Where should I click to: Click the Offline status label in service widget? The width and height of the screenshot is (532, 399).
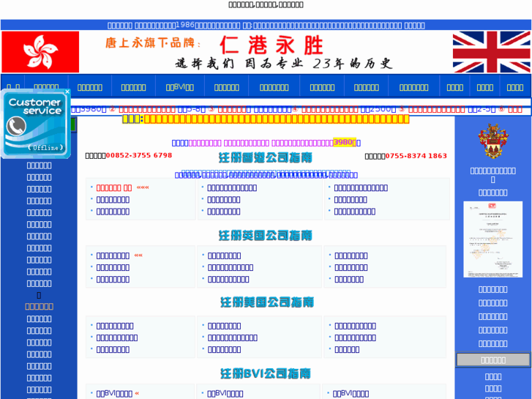coord(45,148)
